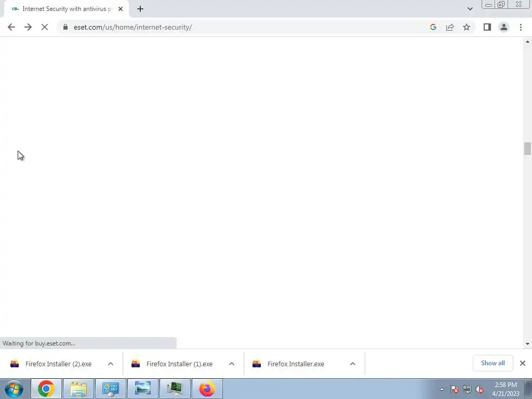Viewport: 532px width, 399px height.
Task: Open the Chrome profile menu
Action: [x=504, y=27]
